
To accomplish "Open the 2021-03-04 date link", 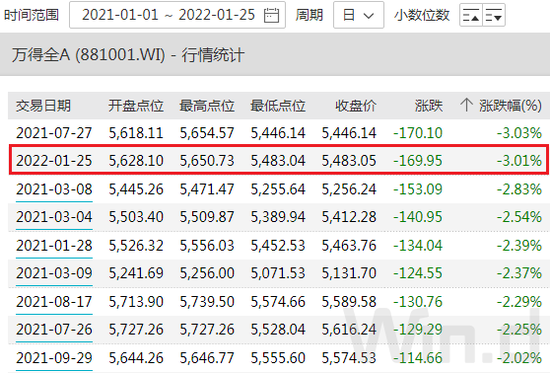I will point(54,217).
